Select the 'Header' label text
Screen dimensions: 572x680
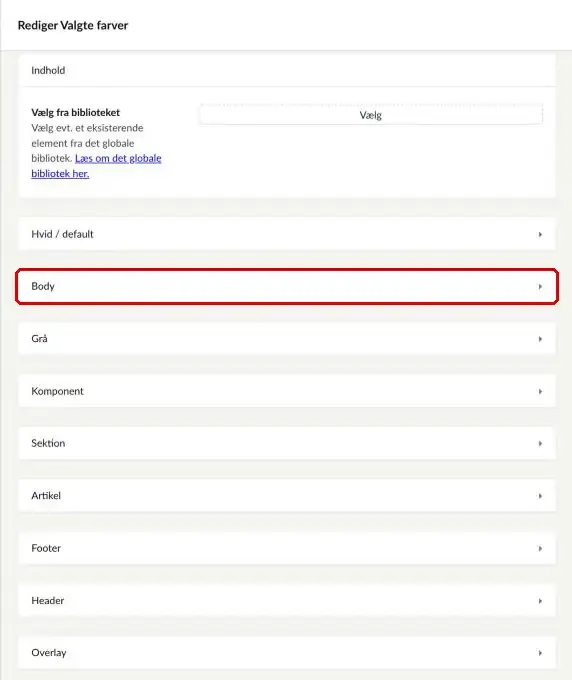48,601
